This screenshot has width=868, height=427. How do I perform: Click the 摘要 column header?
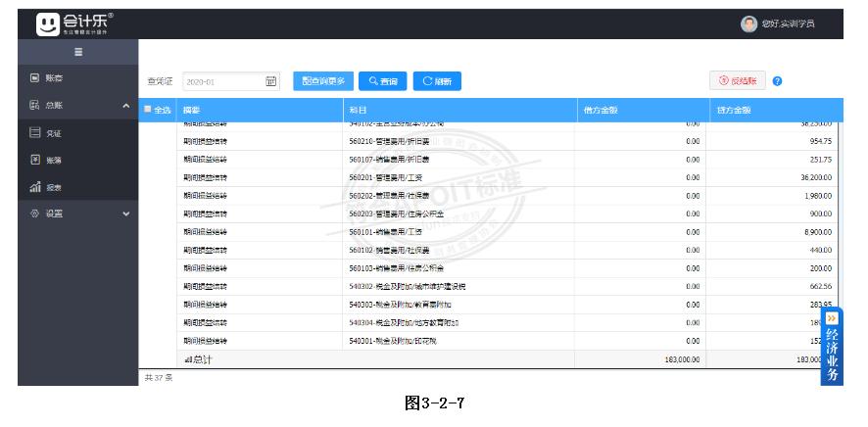[260, 110]
